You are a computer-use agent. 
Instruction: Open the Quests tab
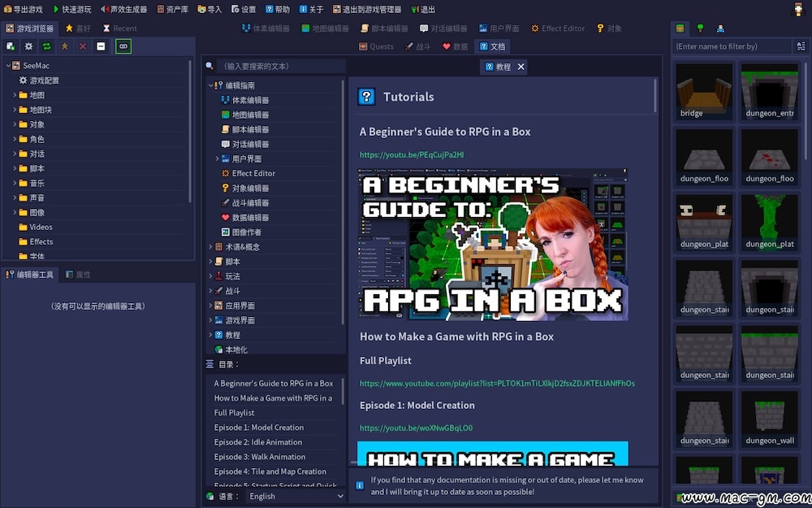(x=377, y=46)
